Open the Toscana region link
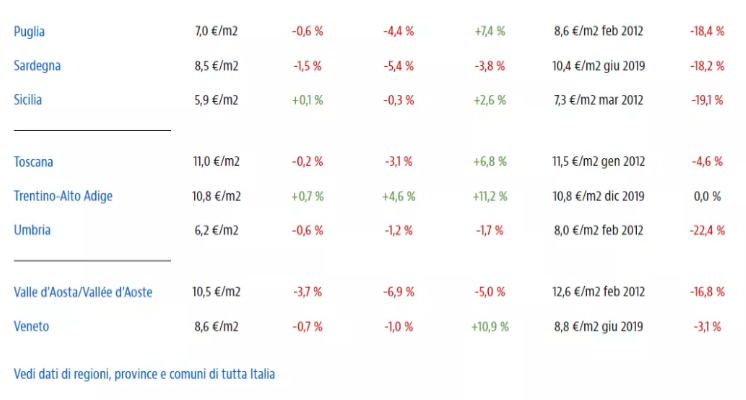This screenshot has width=746, height=400. tap(34, 161)
